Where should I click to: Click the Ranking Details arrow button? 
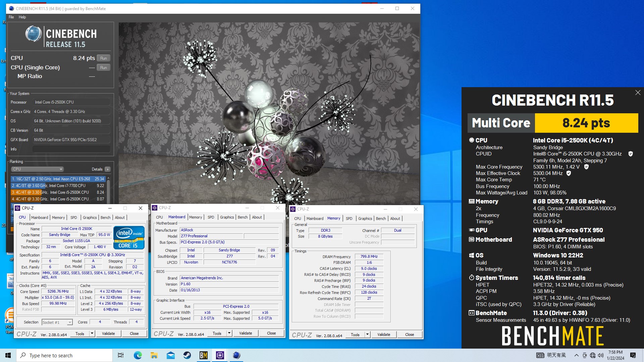pyautogui.click(x=108, y=169)
